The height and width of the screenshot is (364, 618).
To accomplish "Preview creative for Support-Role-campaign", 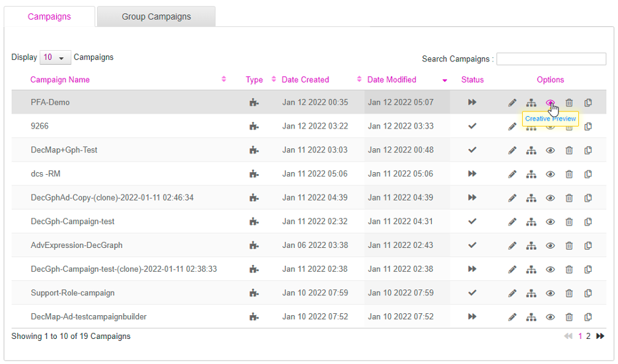I will click(x=550, y=293).
